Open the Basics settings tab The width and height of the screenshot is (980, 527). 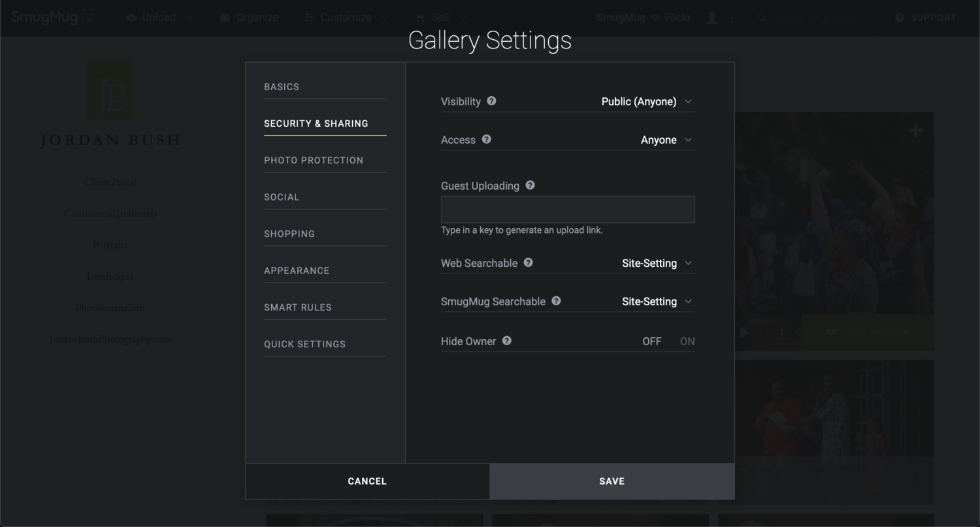tap(282, 87)
